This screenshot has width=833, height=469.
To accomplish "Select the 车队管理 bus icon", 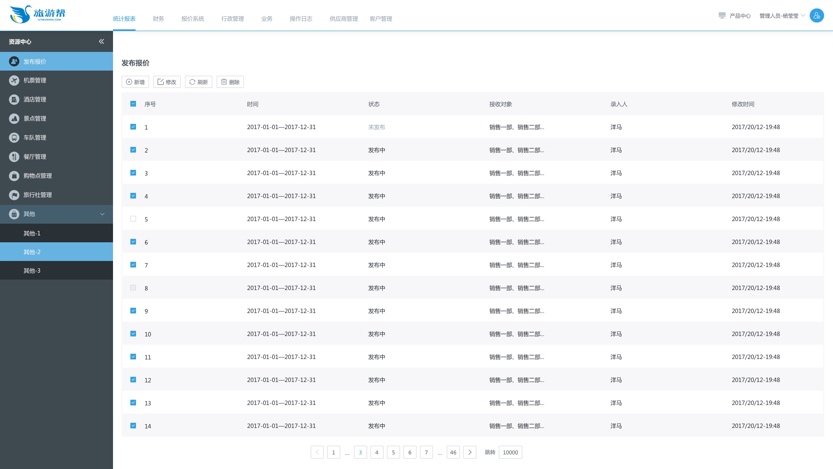I will coord(14,137).
